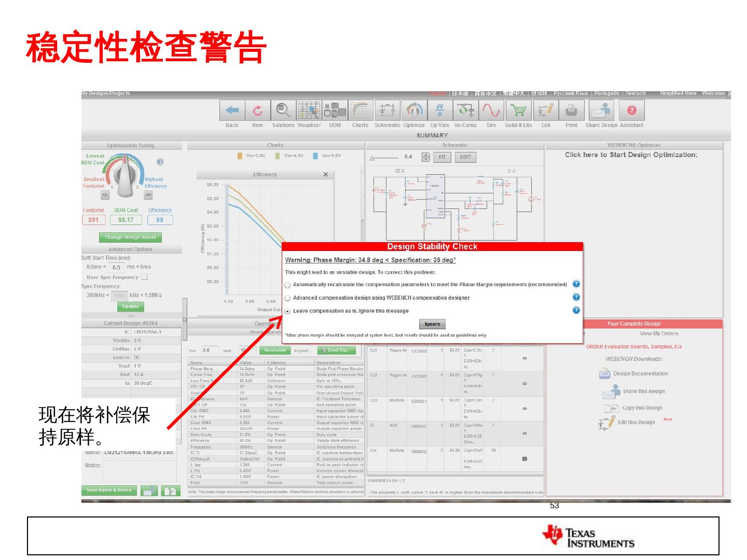This screenshot has height=560, width=747.
Task: Open the Visualizer tool
Action: pos(309,110)
